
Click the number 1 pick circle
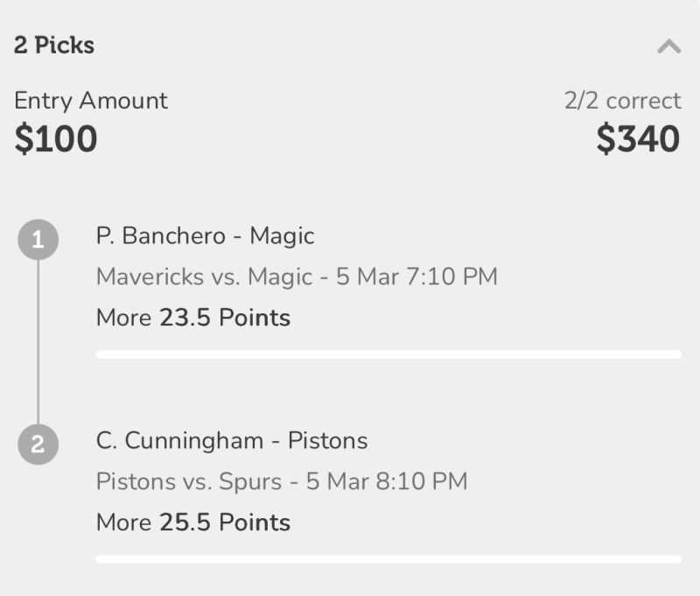point(38,241)
